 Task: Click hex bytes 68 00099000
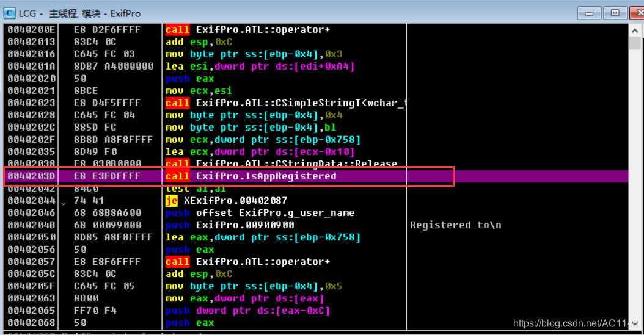tap(108, 225)
